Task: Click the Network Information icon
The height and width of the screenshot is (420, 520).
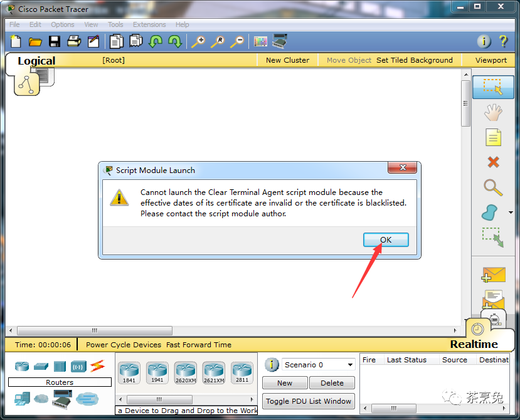Action: click(x=484, y=41)
